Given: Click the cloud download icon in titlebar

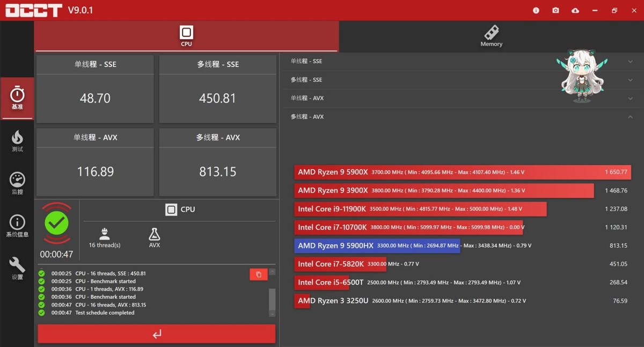Looking at the screenshot, I should pos(575,10).
